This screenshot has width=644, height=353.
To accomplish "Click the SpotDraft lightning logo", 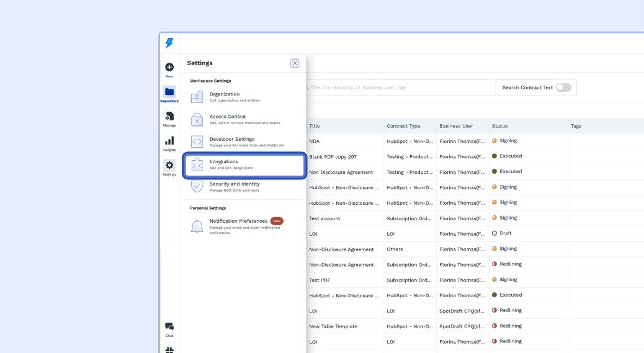I will pyautogui.click(x=169, y=43).
